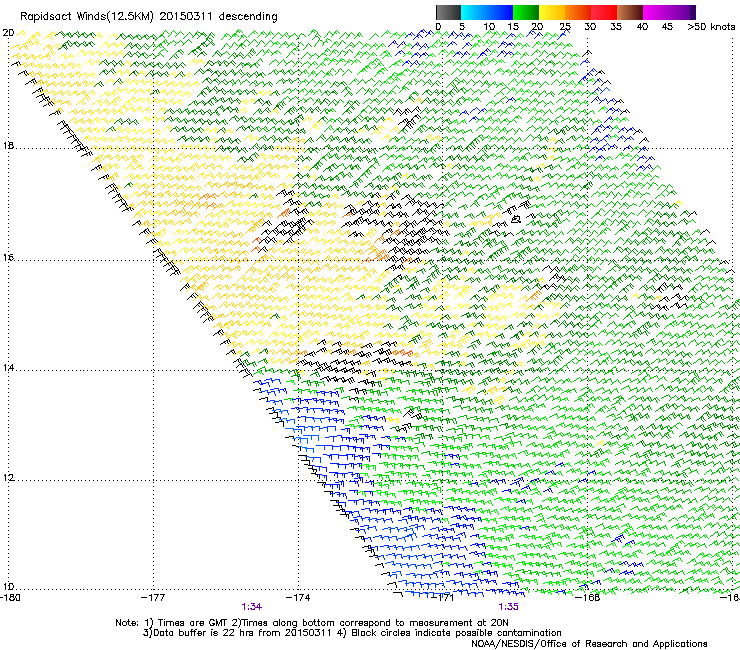Click the legend tick label '35'
The height and width of the screenshot is (650, 740).
[x=616, y=27]
